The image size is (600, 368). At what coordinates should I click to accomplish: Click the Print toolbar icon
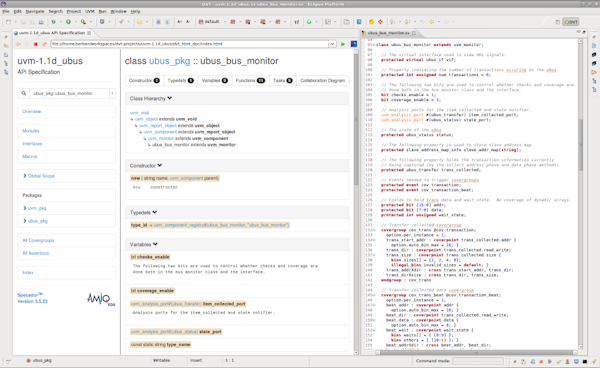pyautogui.click(x=41, y=22)
